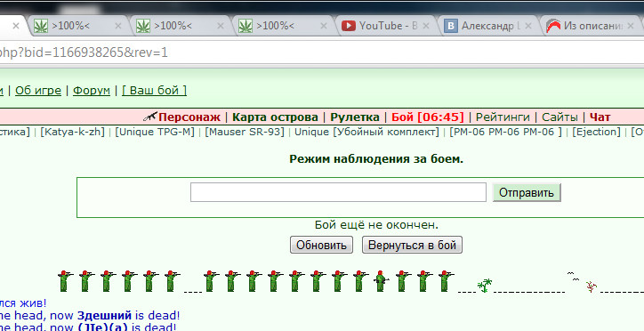The image size is (644, 331).
Task: Click the YouTube tab's red play favicon
Action: [x=349, y=26]
